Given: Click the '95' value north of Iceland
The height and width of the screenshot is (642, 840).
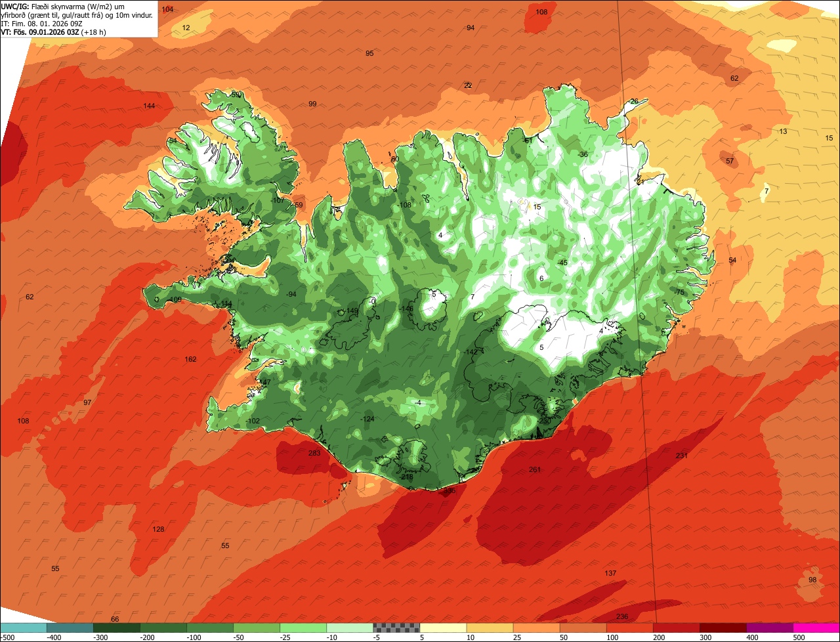Looking at the screenshot, I should coord(369,53).
